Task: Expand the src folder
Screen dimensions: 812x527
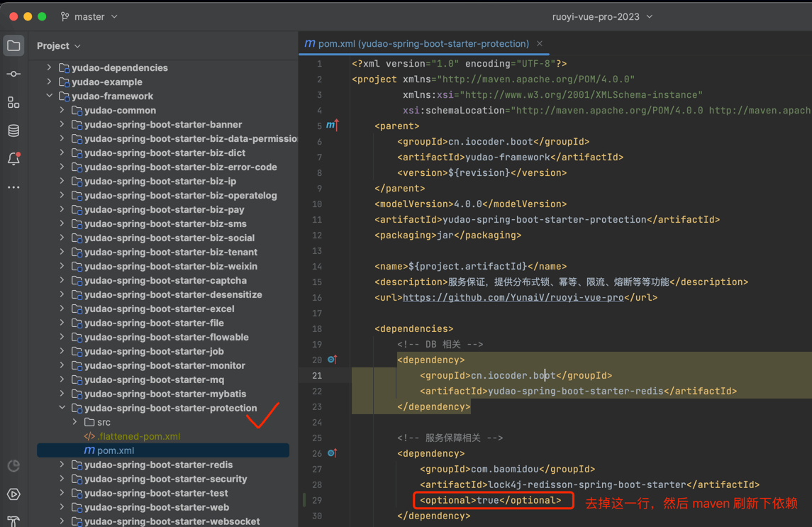Action: [x=75, y=422]
